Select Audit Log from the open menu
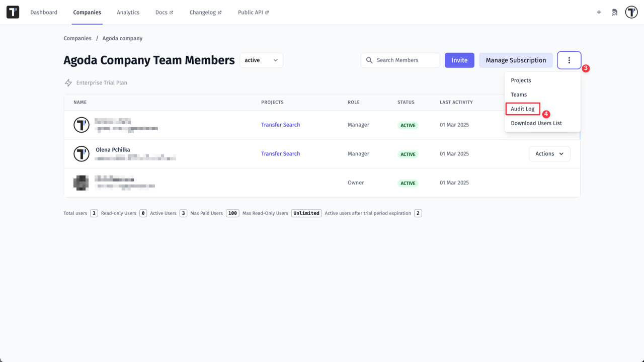This screenshot has height=362, width=644. point(522,109)
